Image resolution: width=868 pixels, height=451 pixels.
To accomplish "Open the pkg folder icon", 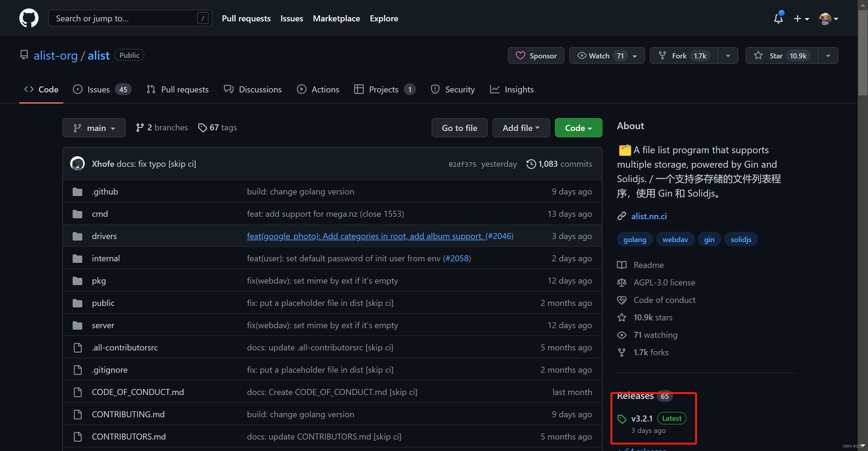I will pyautogui.click(x=77, y=280).
